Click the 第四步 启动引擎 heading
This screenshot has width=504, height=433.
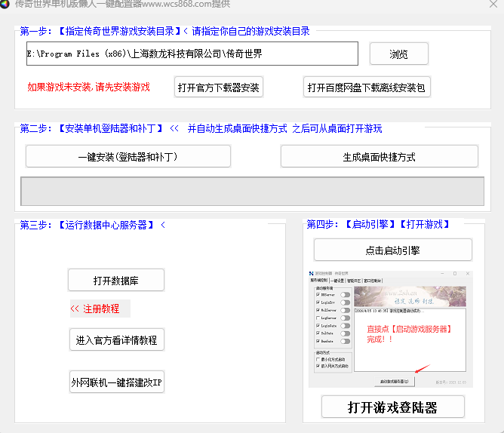pos(379,224)
